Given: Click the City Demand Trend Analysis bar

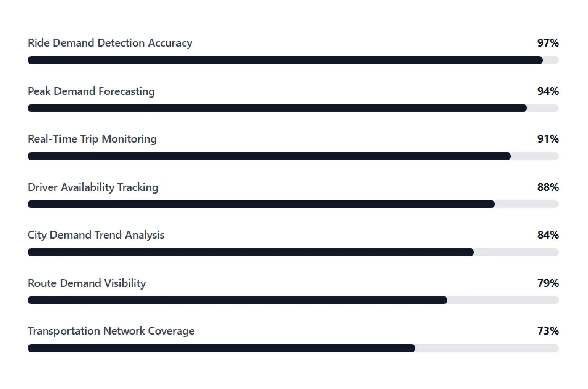Looking at the screenshot, I should [293, 252].
